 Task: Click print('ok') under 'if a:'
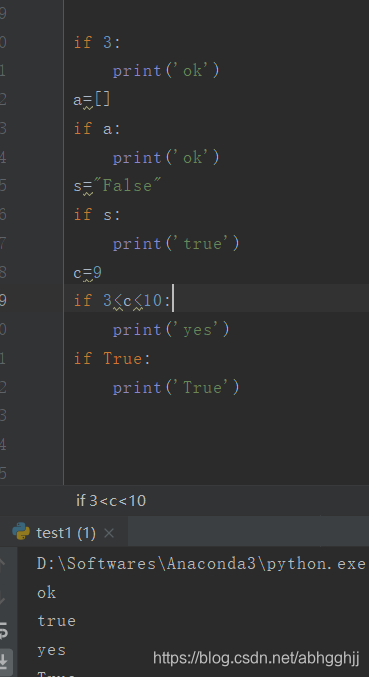click(166, 157)
